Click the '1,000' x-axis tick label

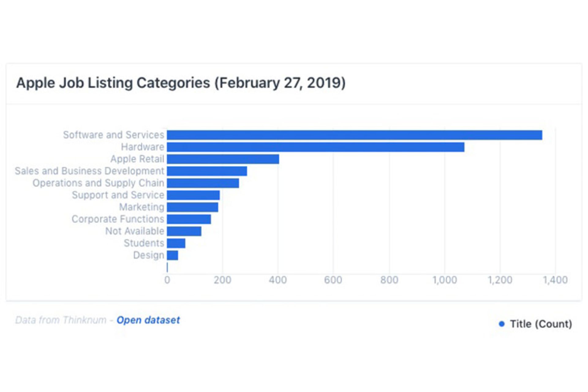tap(445, 280)
